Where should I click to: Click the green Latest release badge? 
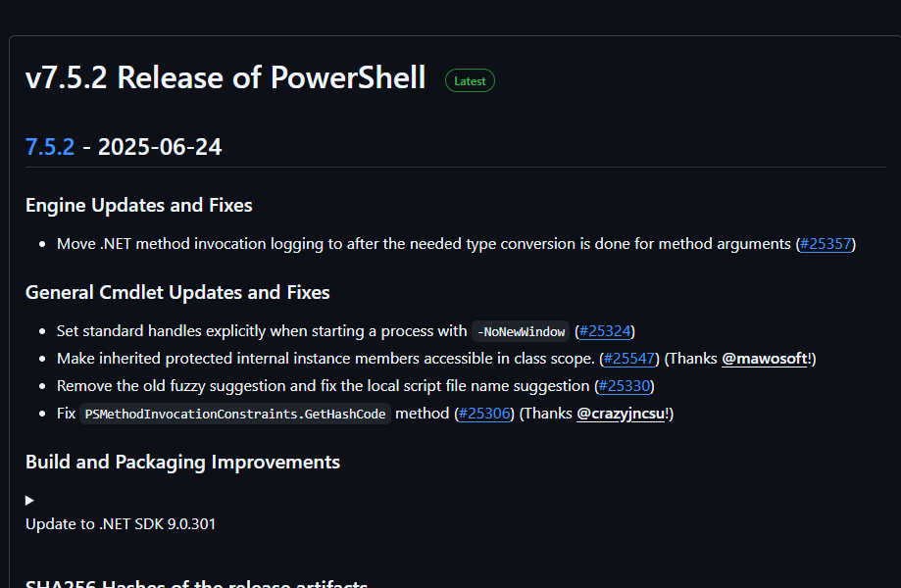pyautogui.click(x=470, y=81)
